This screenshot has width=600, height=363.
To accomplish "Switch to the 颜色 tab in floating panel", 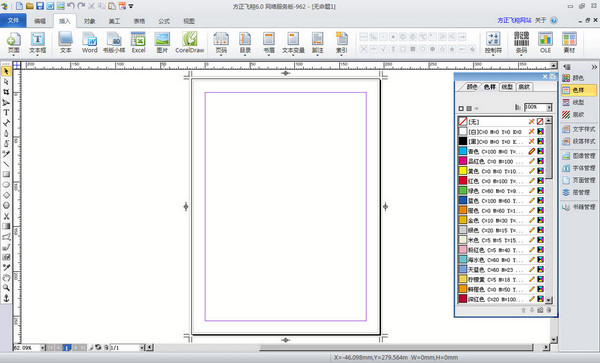I will click(x=471, y=87).
